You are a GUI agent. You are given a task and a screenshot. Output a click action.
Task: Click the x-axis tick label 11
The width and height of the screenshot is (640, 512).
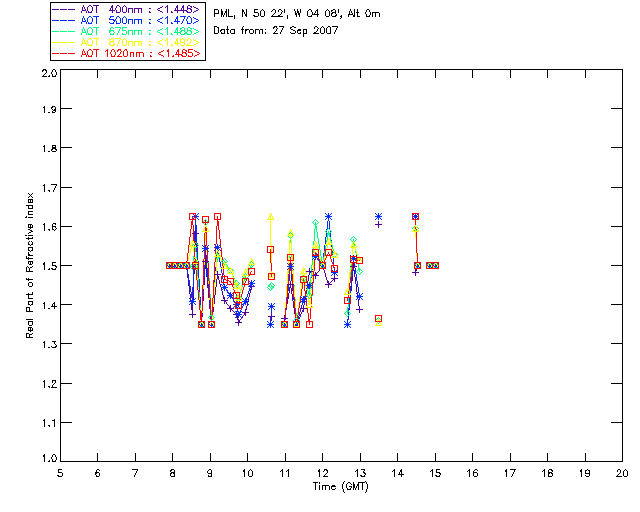click(x=285, y=473)
